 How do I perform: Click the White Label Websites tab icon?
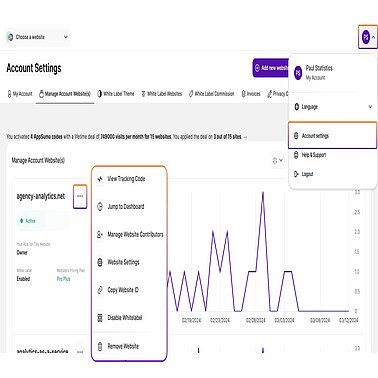[x=143, y=94]
